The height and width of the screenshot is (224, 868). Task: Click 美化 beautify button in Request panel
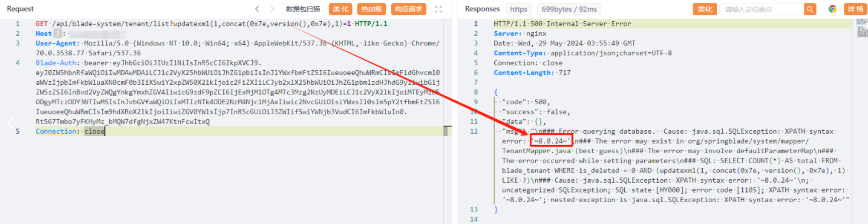click(341, 9)
